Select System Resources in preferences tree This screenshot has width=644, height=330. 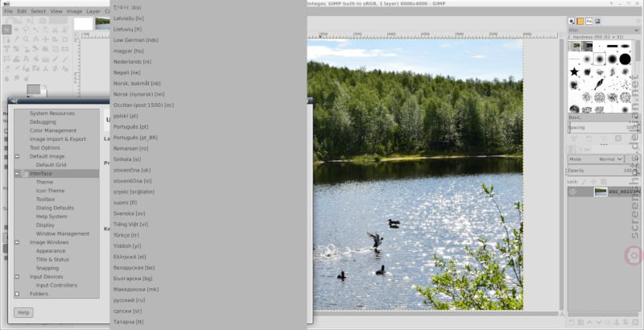coord(52,113)
